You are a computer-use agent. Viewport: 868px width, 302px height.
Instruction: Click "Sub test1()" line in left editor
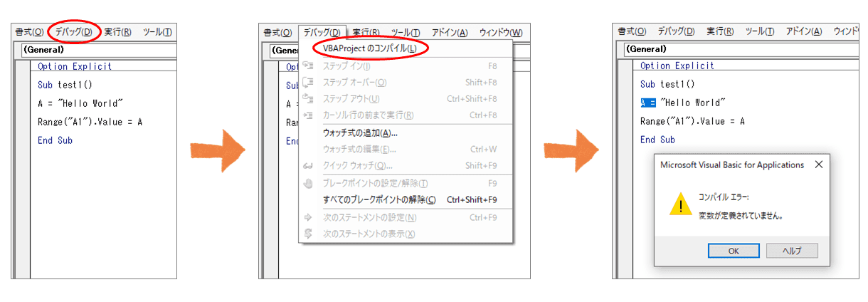pos(65,85)
